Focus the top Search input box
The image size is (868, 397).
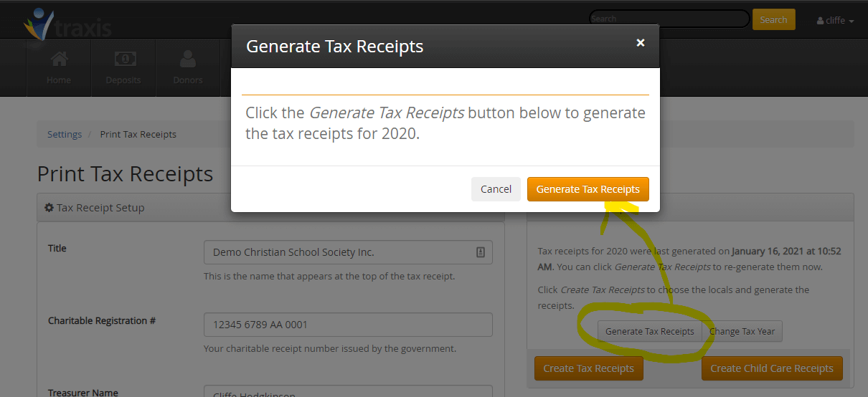point(669,19)
